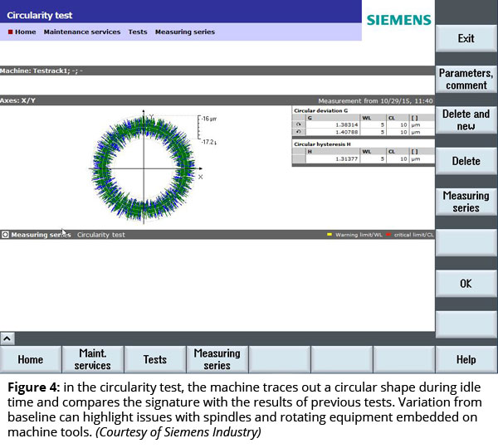Click the Circular hysteresis H heading
The image size is (498, 448).
click(322, 144)
